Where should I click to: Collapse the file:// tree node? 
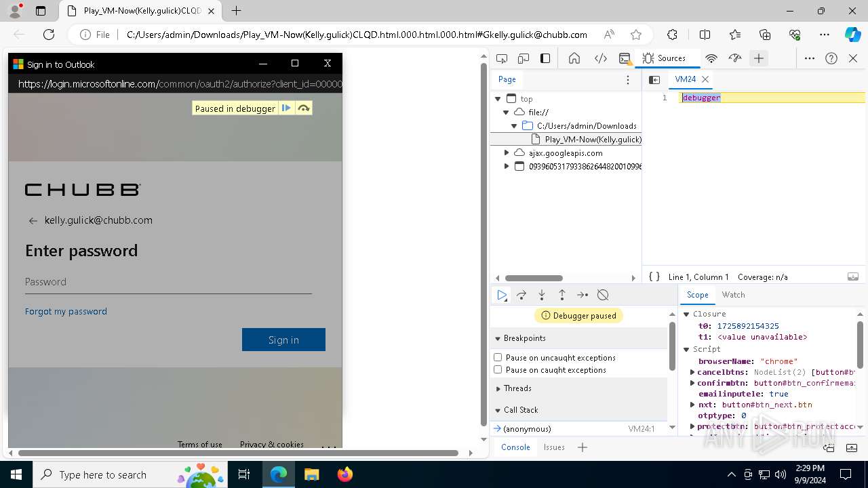point(506,113)
